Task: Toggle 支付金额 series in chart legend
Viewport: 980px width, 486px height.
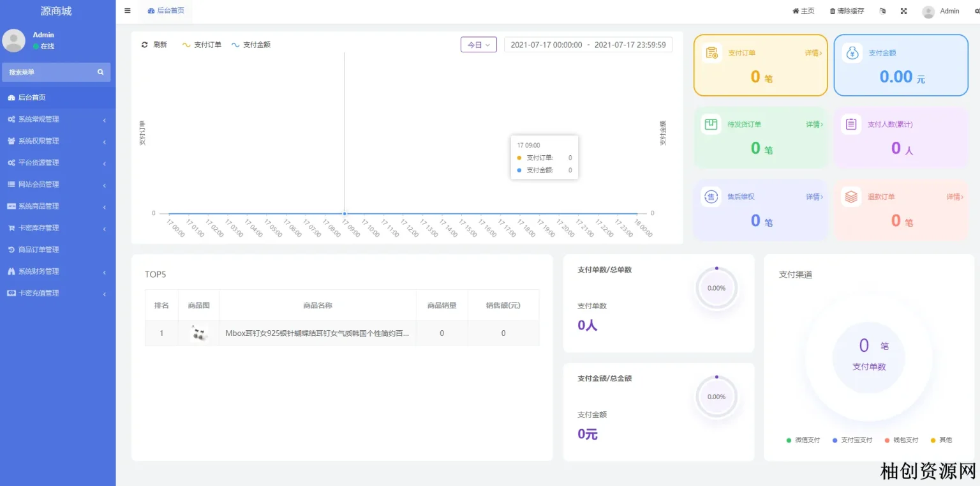Action: [x=251, y=45]
